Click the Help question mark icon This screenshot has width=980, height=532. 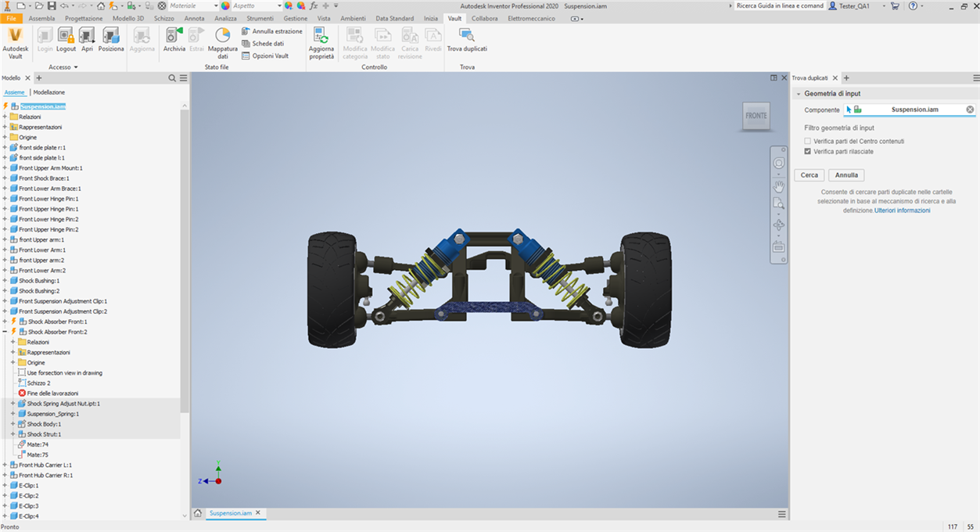tap(913, 5)
